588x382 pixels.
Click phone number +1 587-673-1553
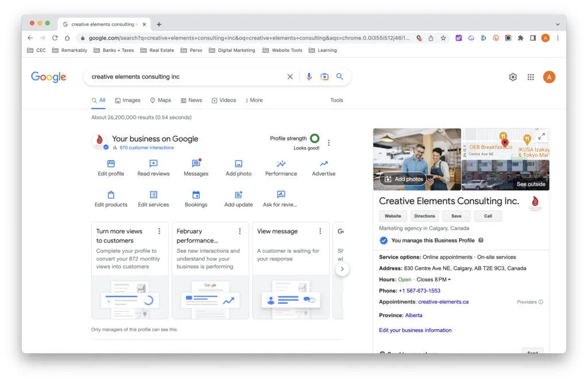(x=419, y=291)
